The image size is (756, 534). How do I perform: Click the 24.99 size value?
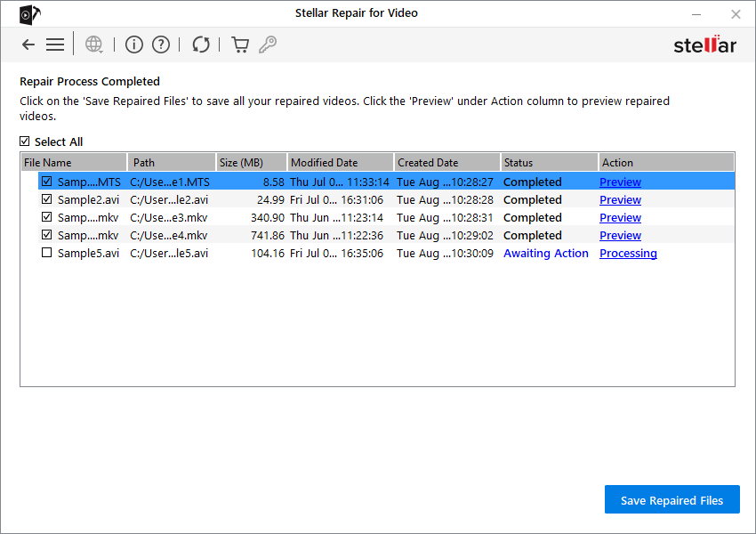[270, 199]
